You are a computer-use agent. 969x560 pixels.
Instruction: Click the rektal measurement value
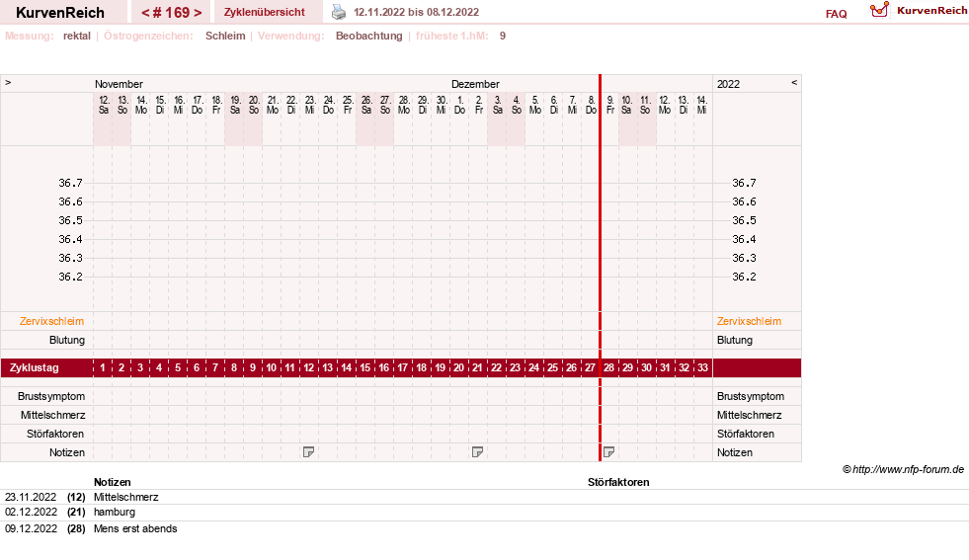(x=77, y=36)
